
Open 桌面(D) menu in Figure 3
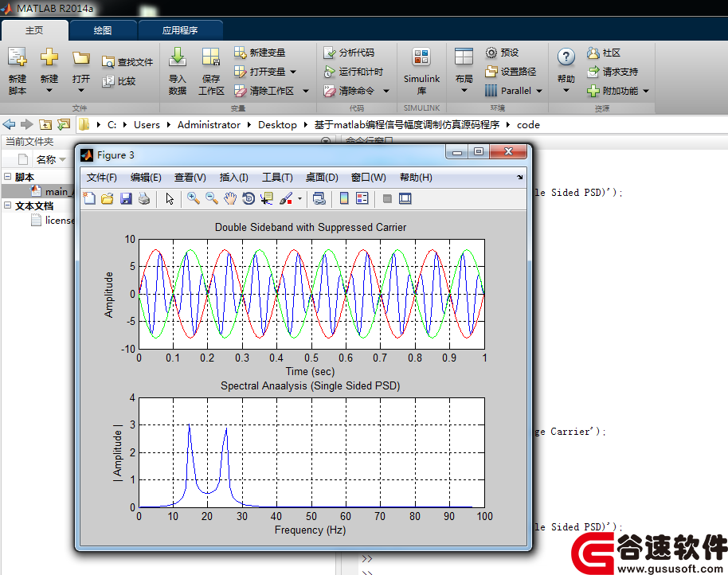click(322, 178)
